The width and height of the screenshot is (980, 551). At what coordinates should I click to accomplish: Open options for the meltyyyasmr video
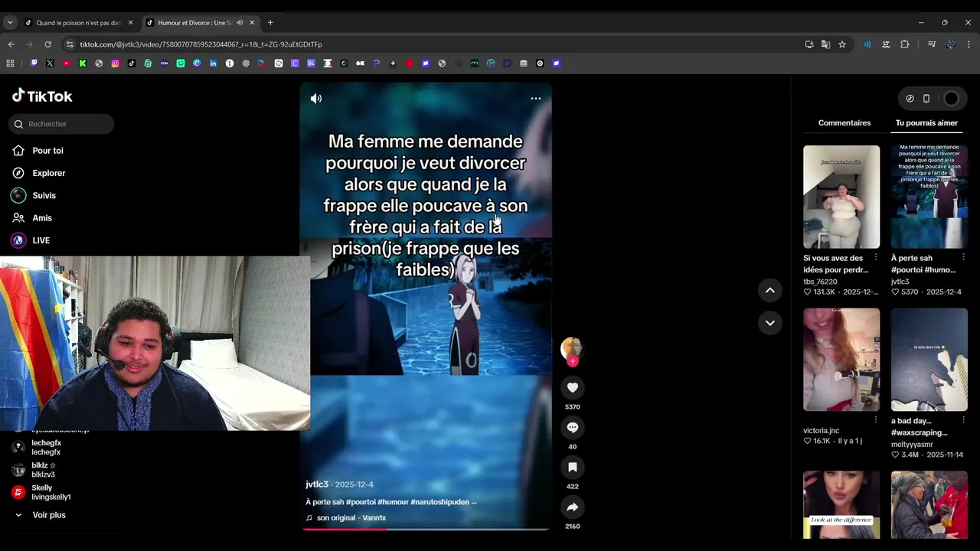pyautogui.click(x=963, y=420)
